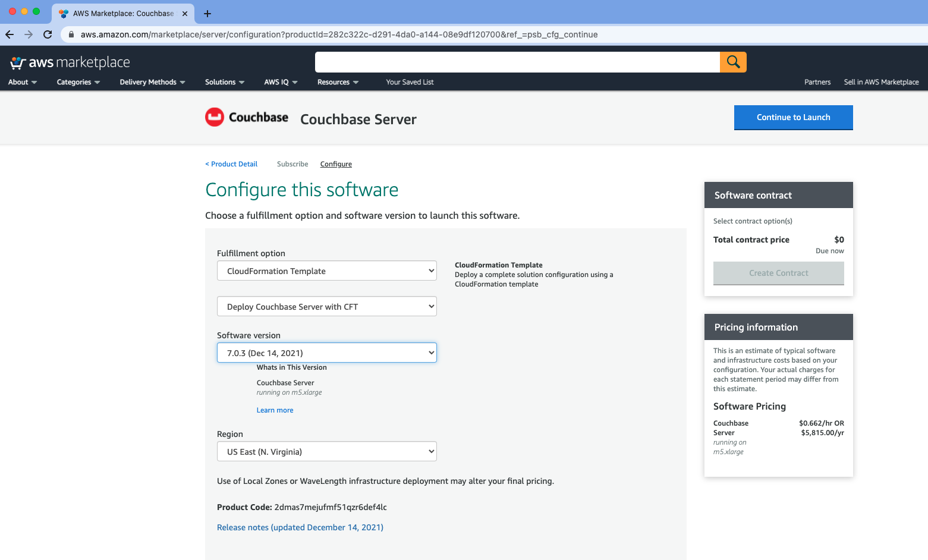Open the Deploy Couchbase Server with CFT dropdown
This screenshot has width=928, height=560.
pos(326,306)
